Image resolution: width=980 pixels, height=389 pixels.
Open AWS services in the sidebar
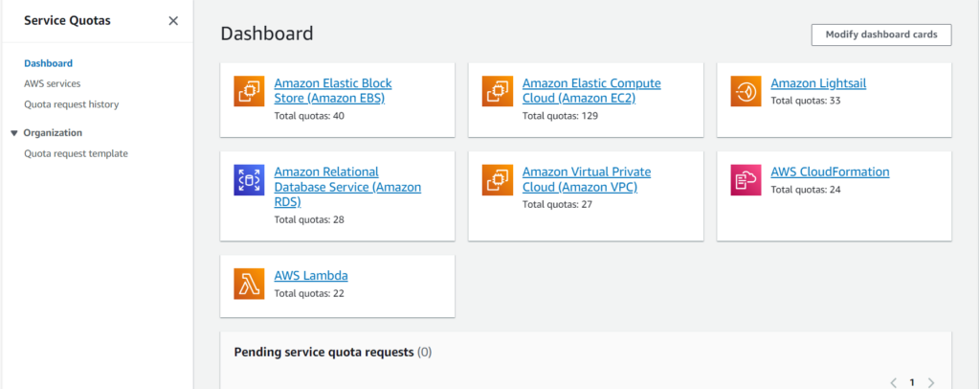point(52,83)
